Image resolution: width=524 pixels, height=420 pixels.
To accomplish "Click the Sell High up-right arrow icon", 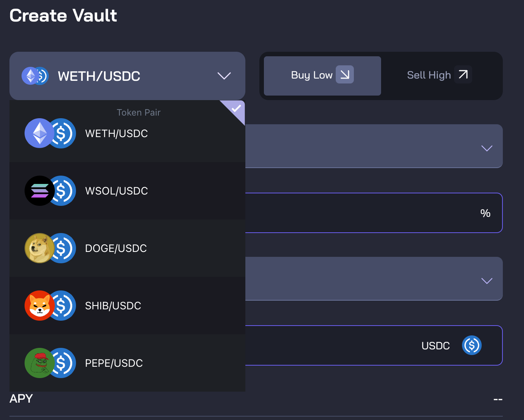I will point(463,74).
